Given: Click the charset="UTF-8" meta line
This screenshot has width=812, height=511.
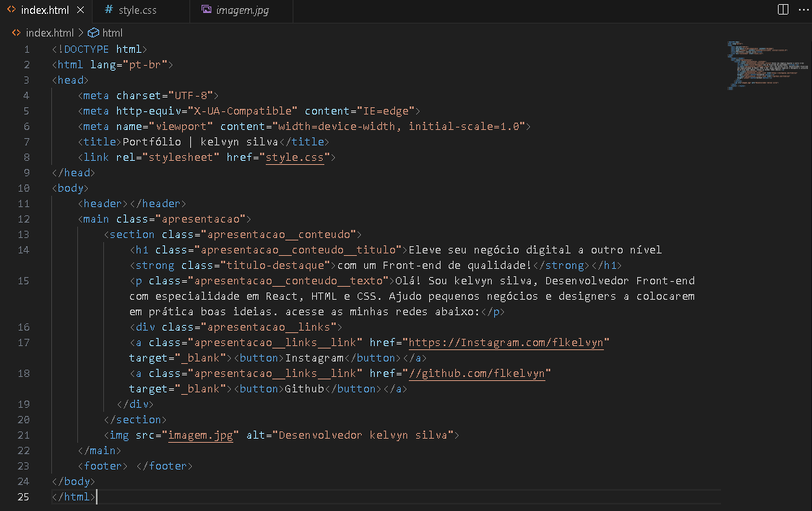Looking at the screenshot, I should pos(148,96).
